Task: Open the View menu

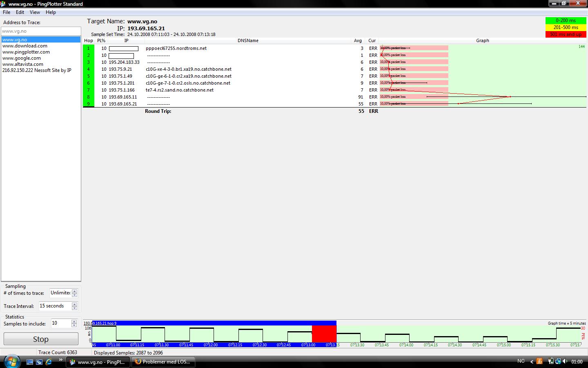Action: tap(35, 12)
